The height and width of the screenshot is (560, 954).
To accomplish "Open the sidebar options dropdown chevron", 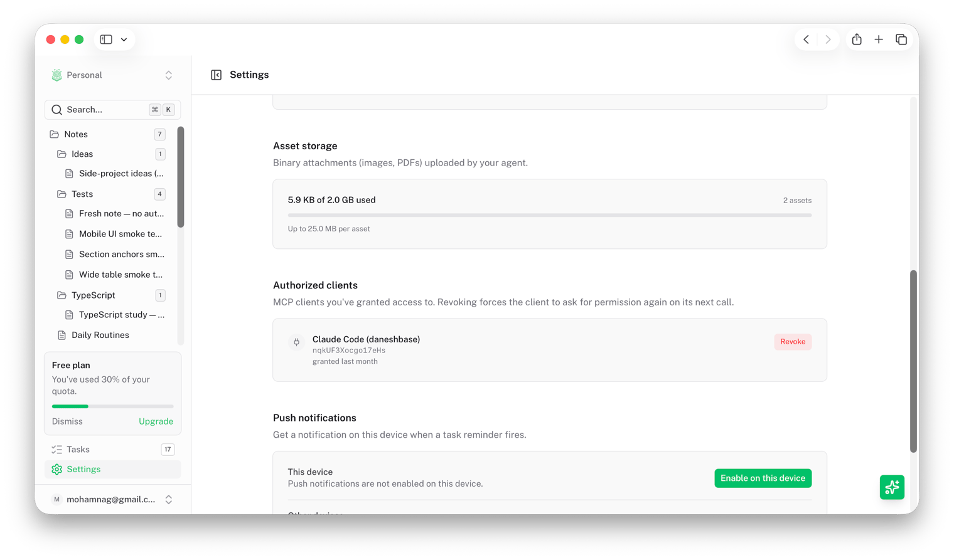I will [x=124, y=40].
